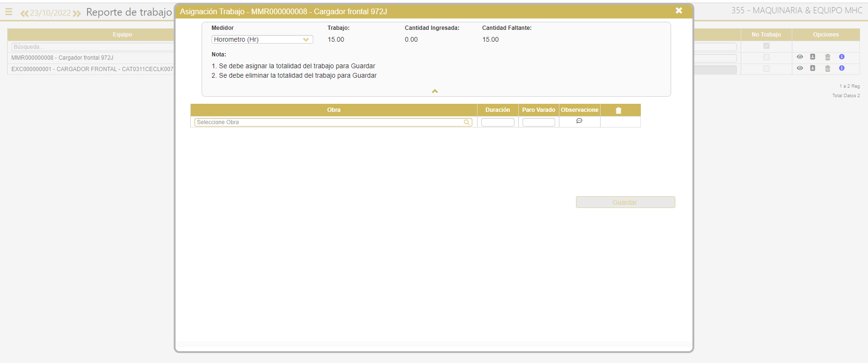Click the Búsqueda field under Equipo

(93, 47)
